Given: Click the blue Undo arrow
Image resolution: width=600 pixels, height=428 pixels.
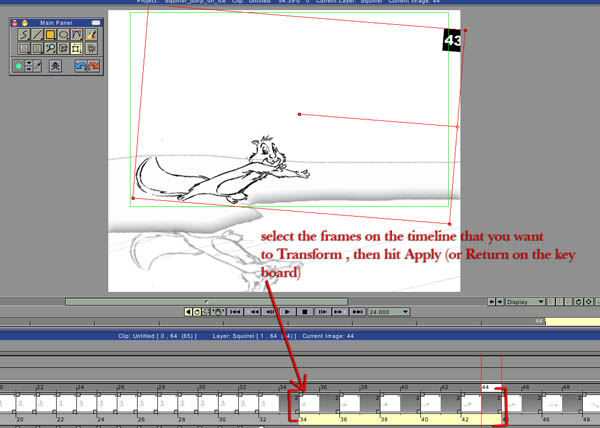Looking at the screenshot, I should click(81, 66).
